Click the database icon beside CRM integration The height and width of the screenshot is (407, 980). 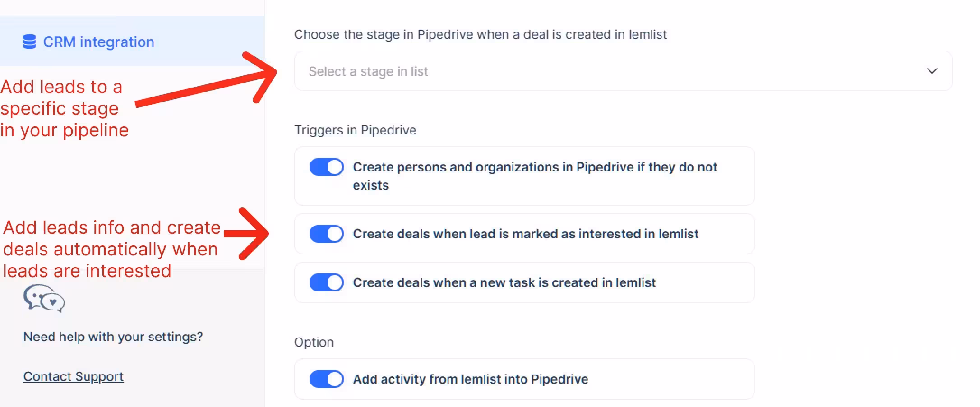pyautogui.click(x=29, y=42)
